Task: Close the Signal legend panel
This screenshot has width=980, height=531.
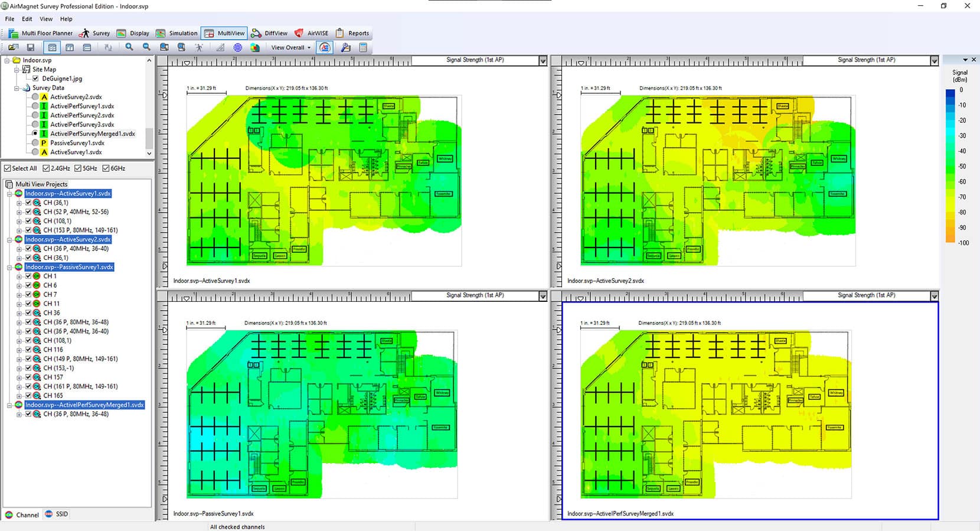Action: [974, 60]
